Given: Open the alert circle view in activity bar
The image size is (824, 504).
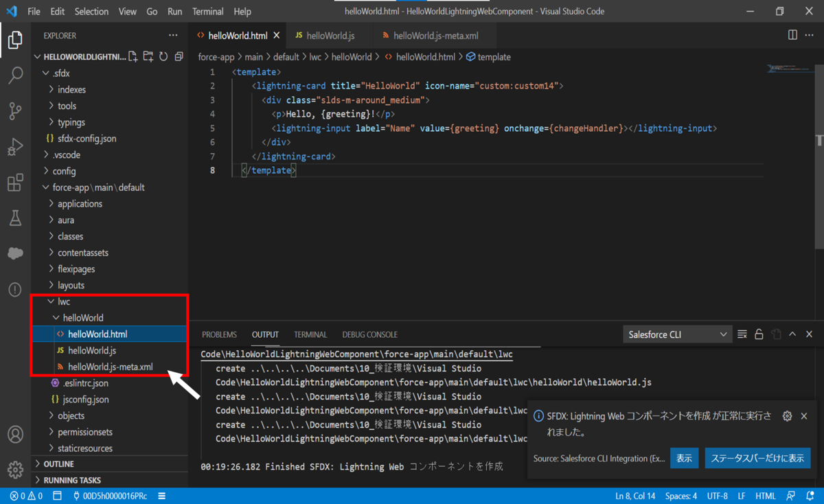Looking at the screenshot, I should point(15,290).
